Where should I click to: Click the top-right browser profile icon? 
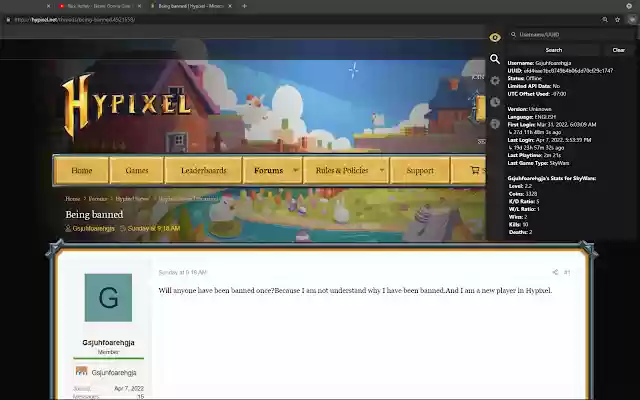click(x=629, y=6)
